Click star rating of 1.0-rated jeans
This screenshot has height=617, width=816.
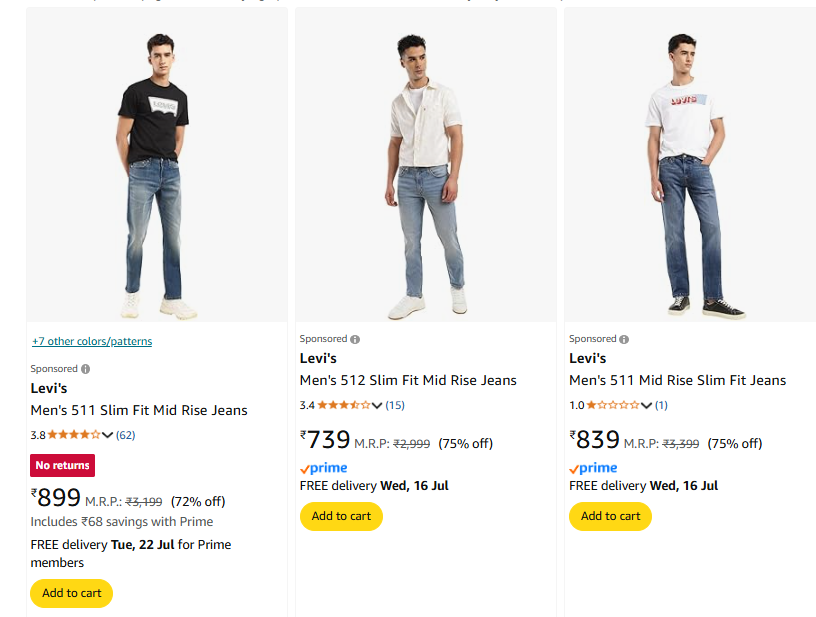pos(612,405)
